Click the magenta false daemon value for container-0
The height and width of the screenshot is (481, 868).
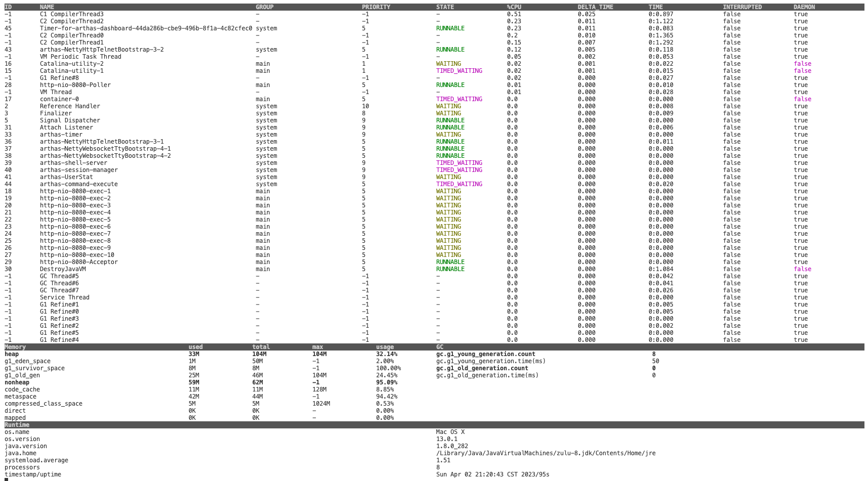point(802,99)
